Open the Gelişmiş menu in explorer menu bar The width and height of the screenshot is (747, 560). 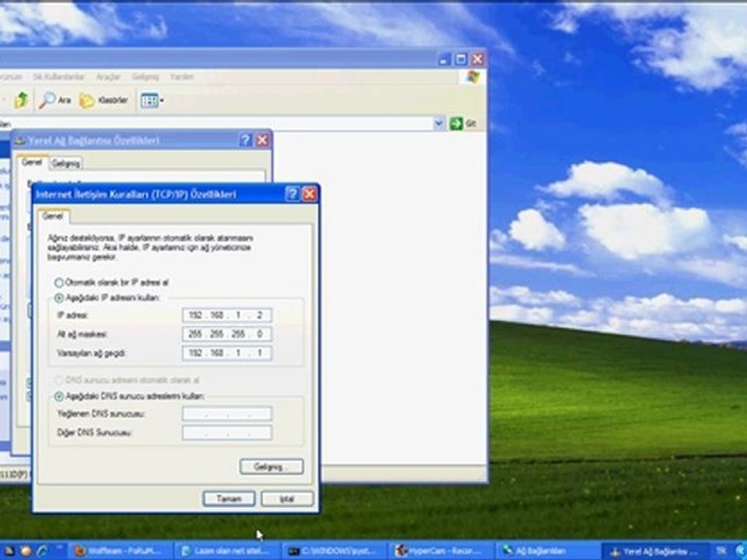click(x=145, y=77)
